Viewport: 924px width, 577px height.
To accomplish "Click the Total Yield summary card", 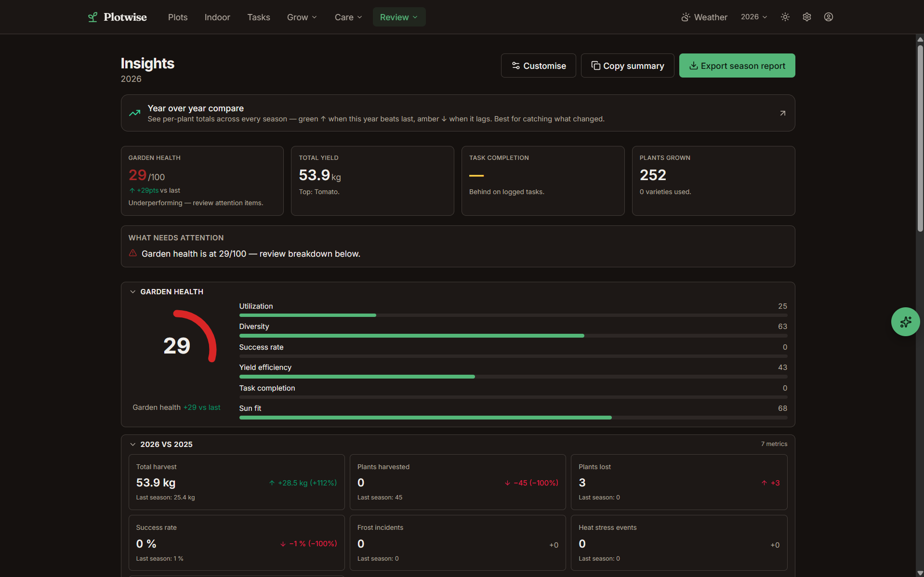I will click(372, 181).
